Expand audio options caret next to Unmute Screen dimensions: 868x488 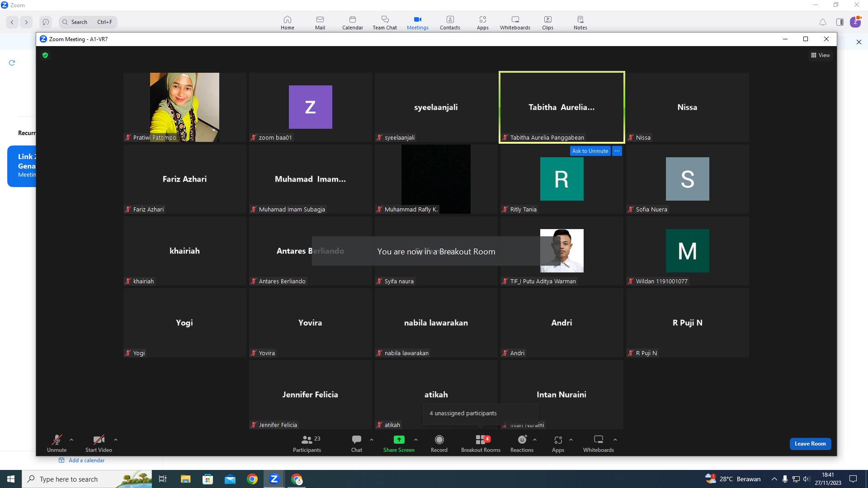pyautogui.click(x=71, y=440)
